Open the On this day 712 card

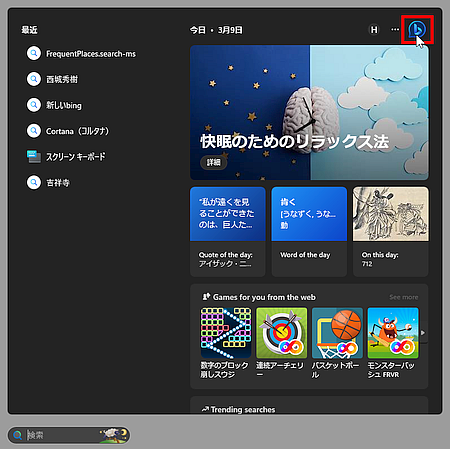click(x=391, y=232)
